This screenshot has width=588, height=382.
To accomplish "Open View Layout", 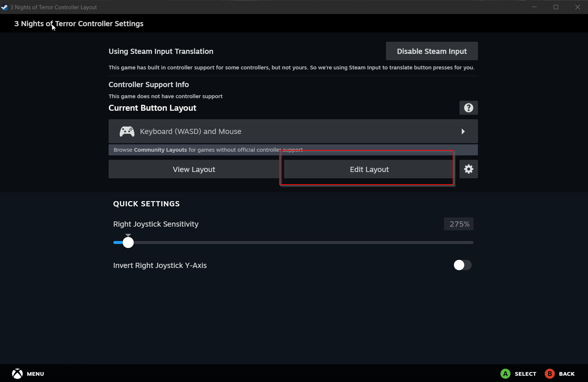I will click(194, 169).
